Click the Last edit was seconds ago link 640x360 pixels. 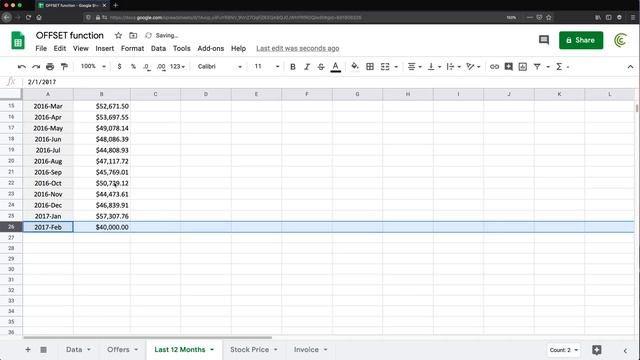pos(298,48)
